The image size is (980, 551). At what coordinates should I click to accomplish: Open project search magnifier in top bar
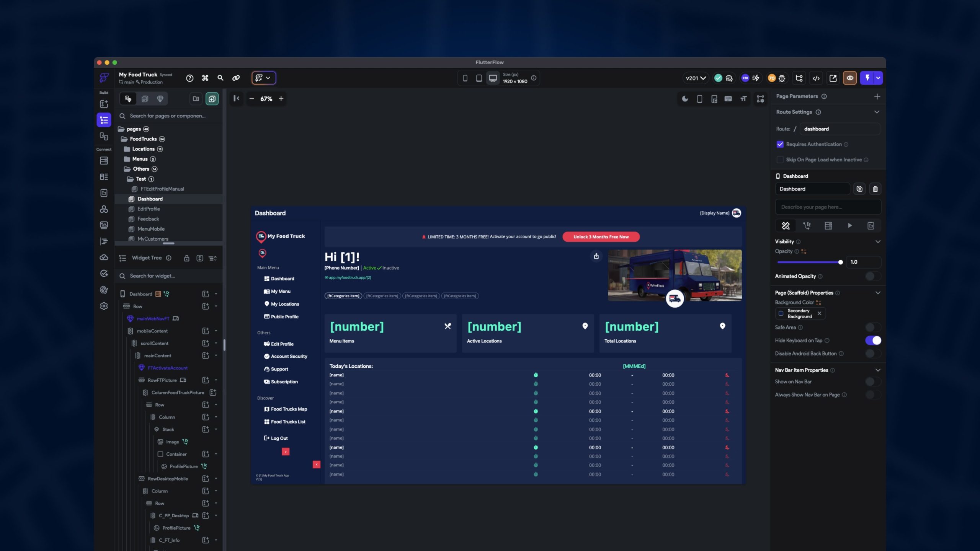[x=220, y=78]
